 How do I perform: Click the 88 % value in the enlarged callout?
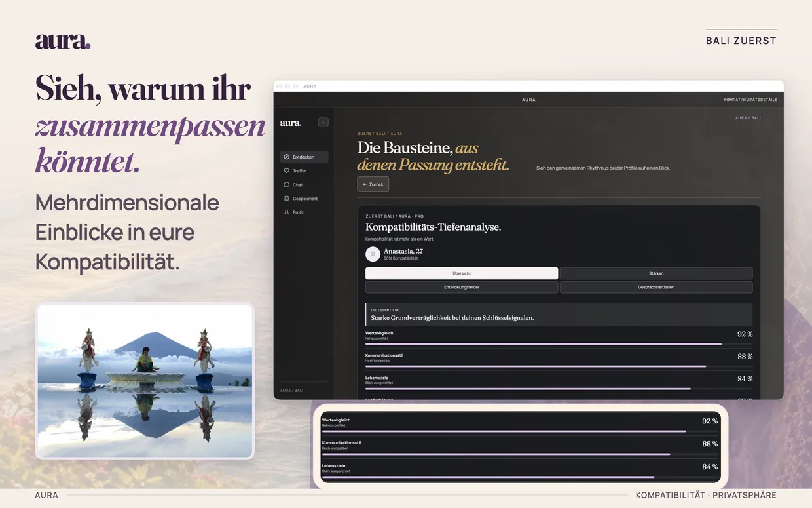point(710,444)
